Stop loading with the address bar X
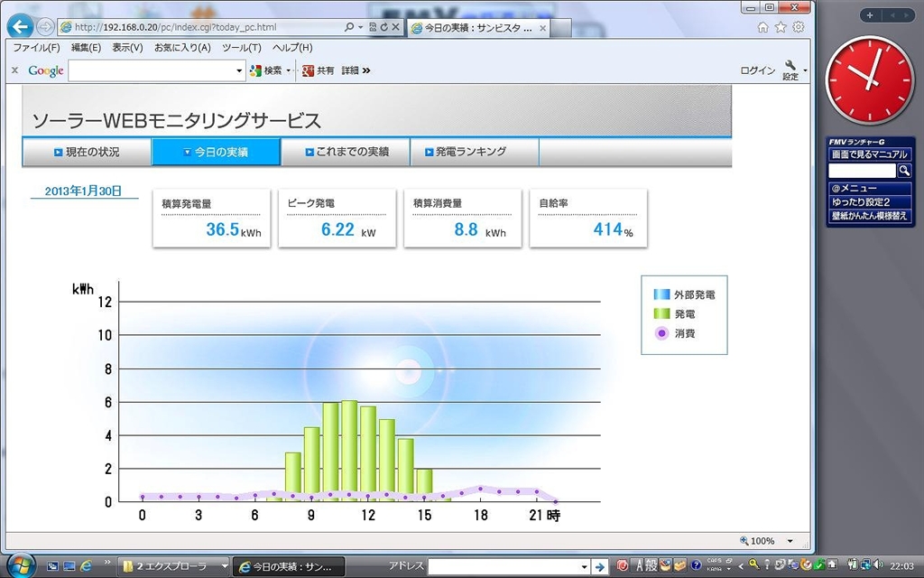 [x=396, y=26]
